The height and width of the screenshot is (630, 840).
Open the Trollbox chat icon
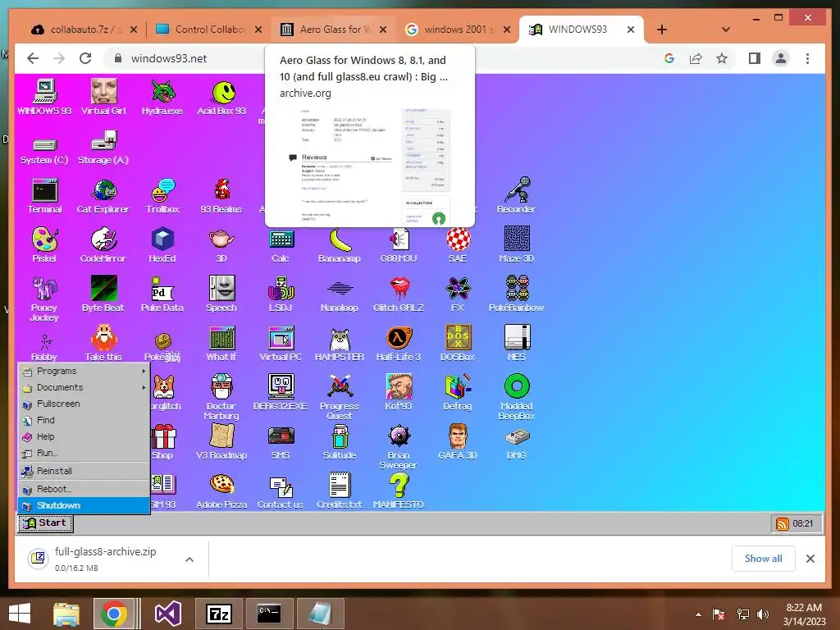click(x=162, y=196)
